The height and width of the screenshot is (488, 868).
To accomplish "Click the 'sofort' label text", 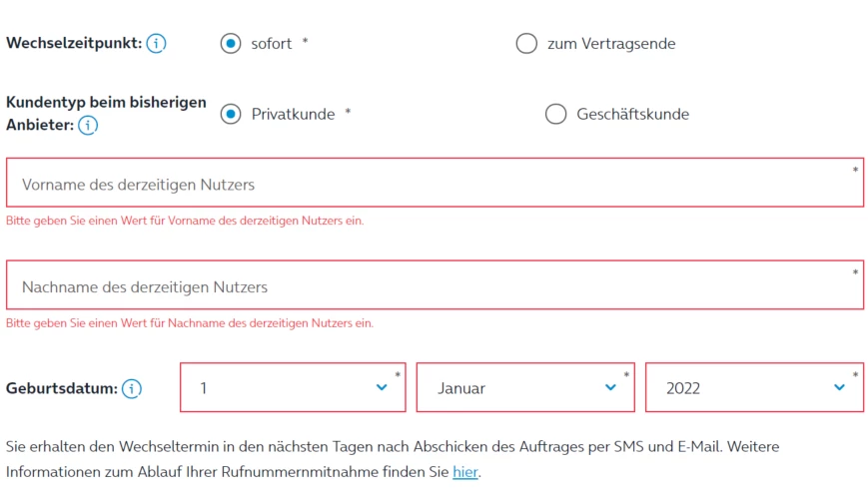I will coord(272,44).
